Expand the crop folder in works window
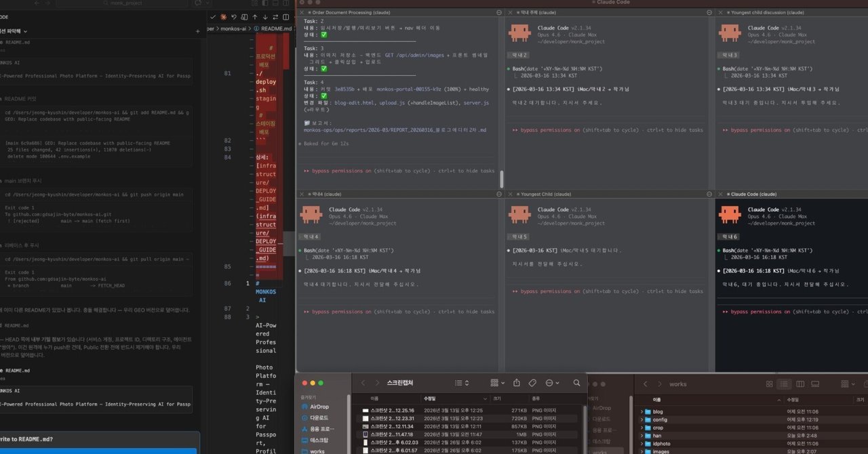Viewport: 868px width, 454px height. pyautogui.click(x=642, y=428)
